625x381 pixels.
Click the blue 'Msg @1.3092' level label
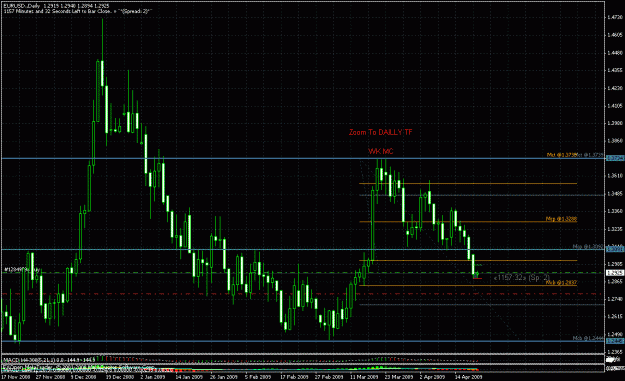coord(588,247)
